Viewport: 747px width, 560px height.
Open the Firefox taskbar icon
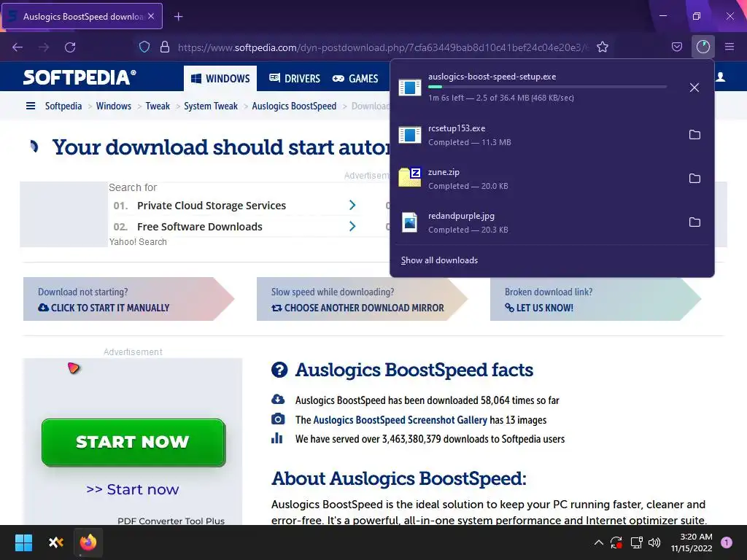tap(88, 542)
